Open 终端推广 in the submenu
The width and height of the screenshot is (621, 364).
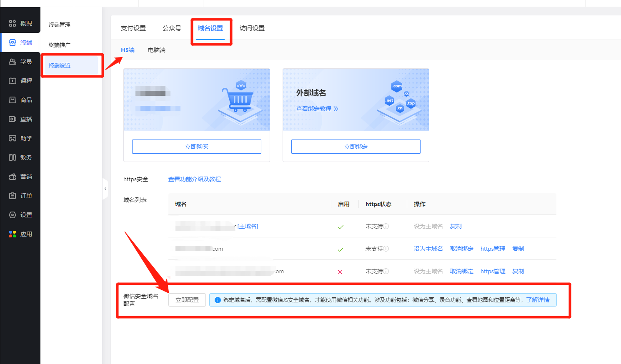[x=60, y=45]
